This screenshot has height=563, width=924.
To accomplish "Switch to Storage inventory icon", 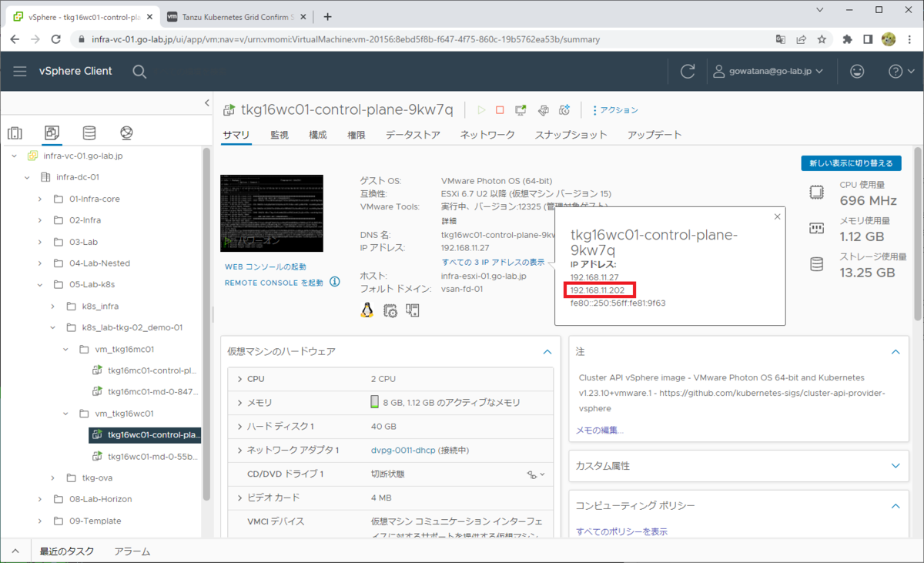I will 89,132.
